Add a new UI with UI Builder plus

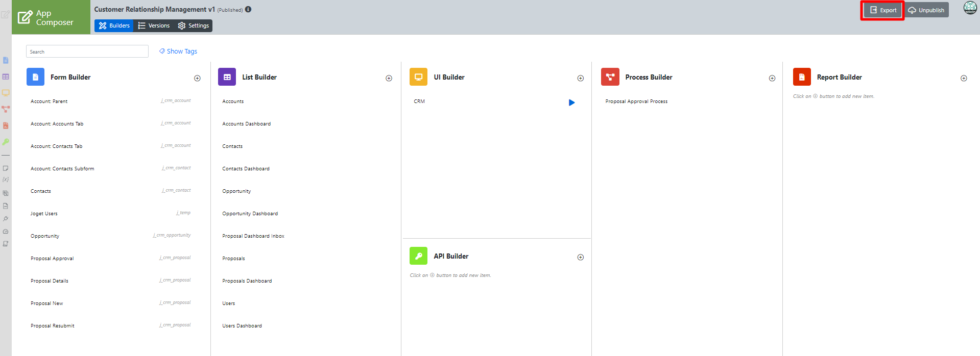(x=580, y=78)
